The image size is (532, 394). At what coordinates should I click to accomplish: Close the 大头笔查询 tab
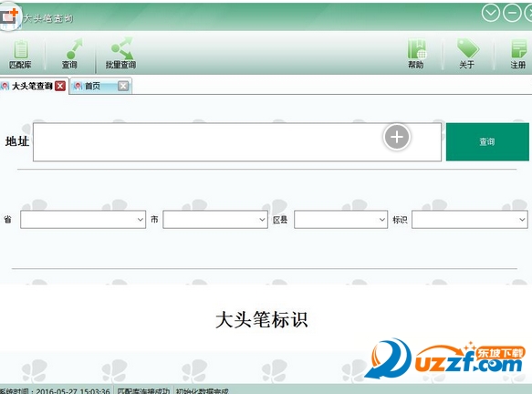(60, 86)
